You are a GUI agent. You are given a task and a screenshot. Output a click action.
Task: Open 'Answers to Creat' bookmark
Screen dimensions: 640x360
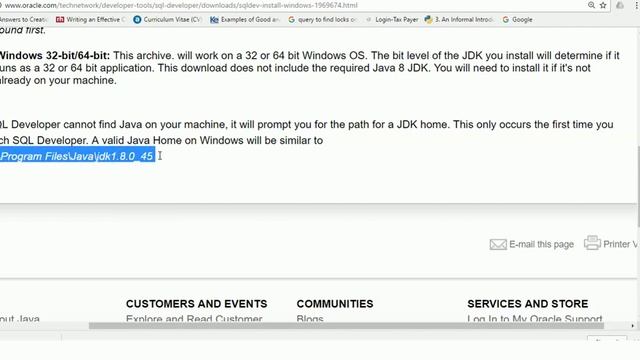pos(23,20)
